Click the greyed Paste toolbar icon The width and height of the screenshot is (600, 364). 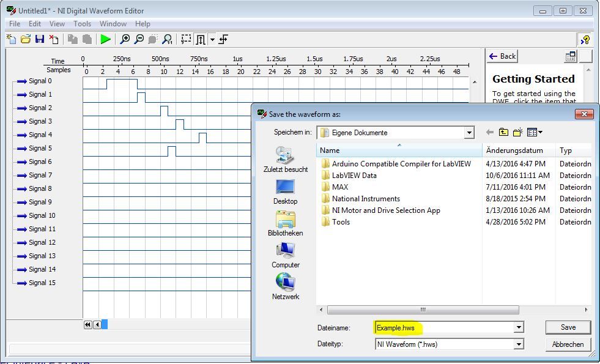tap(87, 39)
